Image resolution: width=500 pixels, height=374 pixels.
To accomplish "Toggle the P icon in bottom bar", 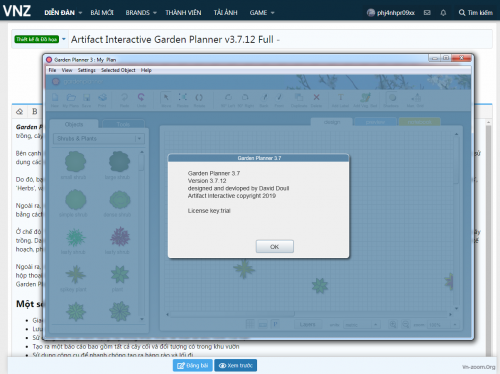I will (x=275, y=324).
